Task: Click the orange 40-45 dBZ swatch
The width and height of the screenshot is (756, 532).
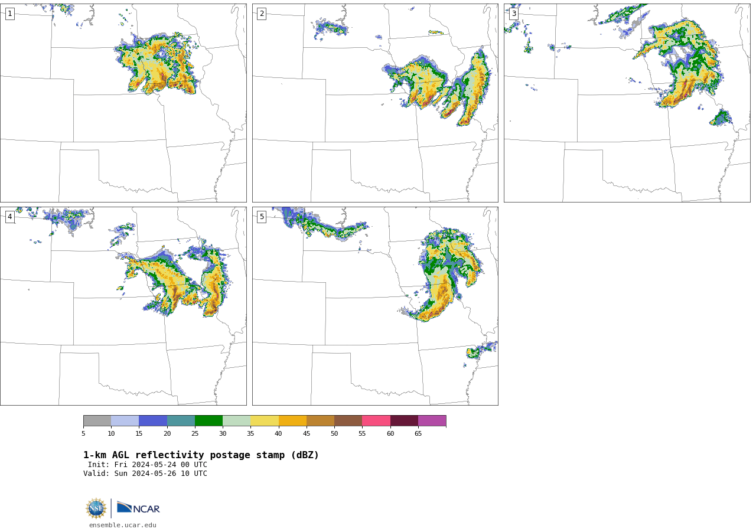Action: click(292, 421)
